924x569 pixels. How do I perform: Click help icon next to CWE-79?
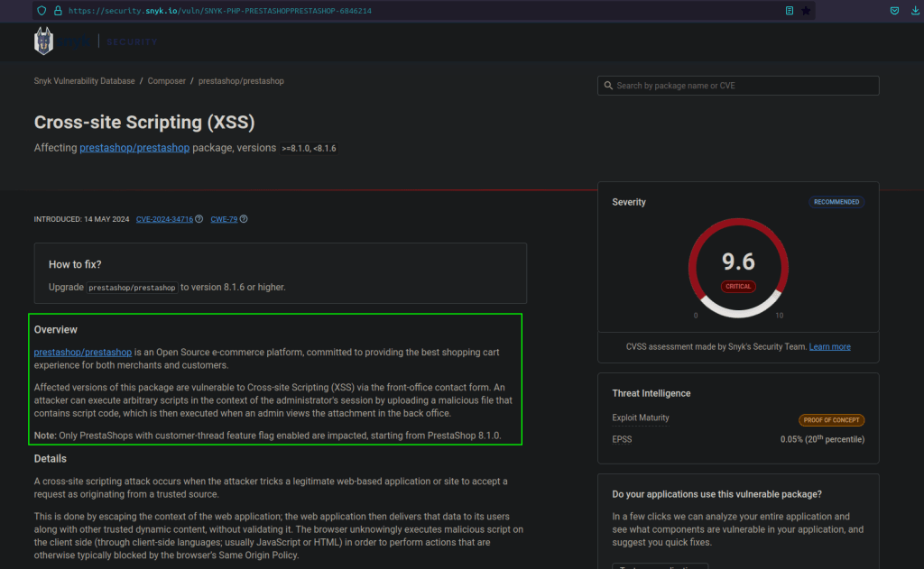pos(244,219)
